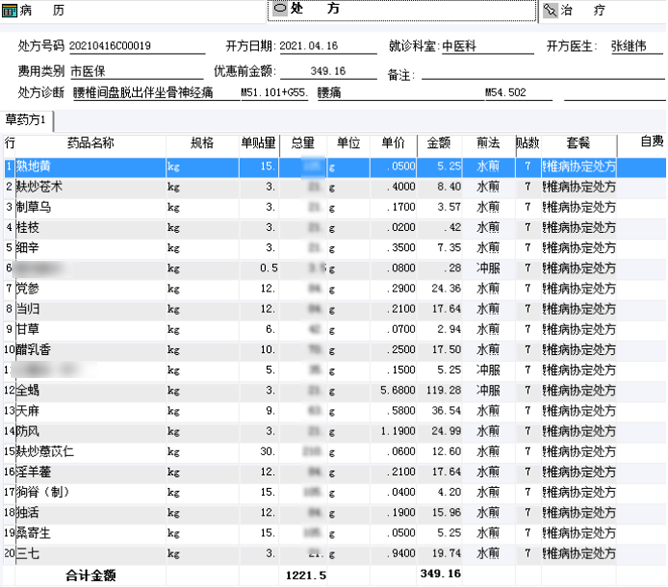Click the 费用类别 field 市医保
The width and height of the screenshot is (668, 587).
pyautogui.click(x=136, y=71)
